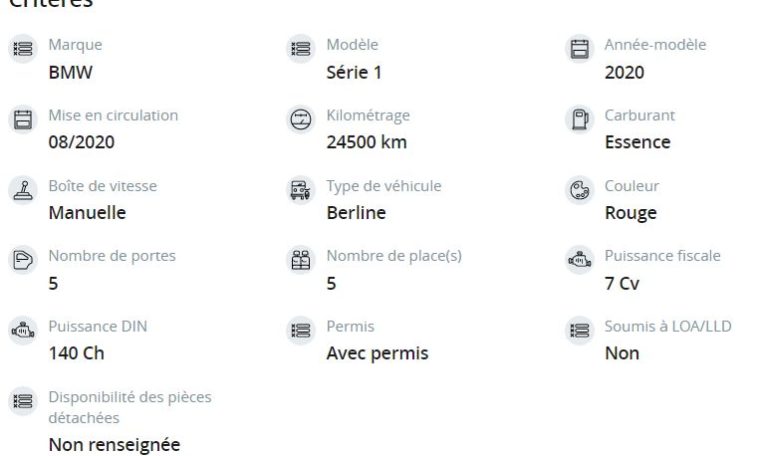762x456 pixels.
Task: Click the list icon beside Modèle
Action: click(299, 49)
